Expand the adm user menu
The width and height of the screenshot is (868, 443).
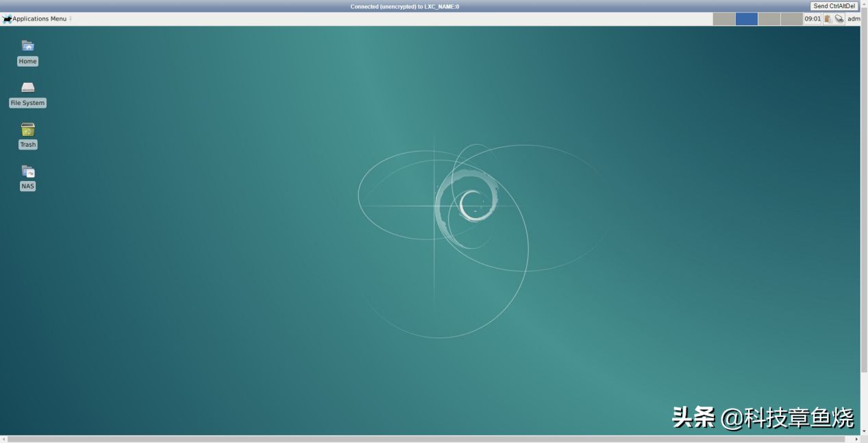pyautogui.click(x=854, y=19)
